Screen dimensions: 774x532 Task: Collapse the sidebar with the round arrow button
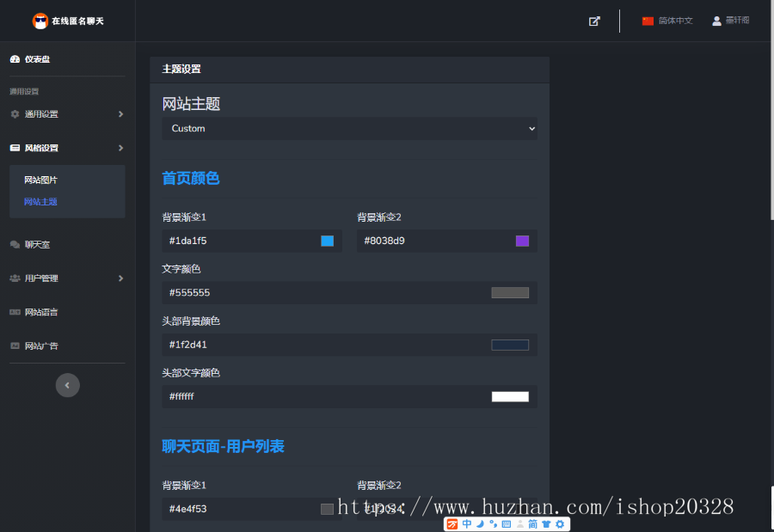pos(68,385)
